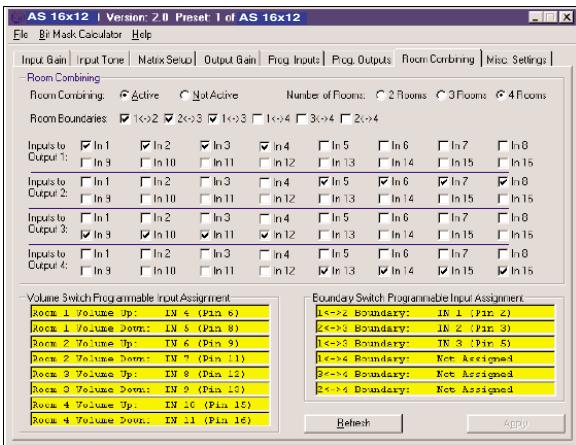Minimize the AS 16x12 window

536,17
